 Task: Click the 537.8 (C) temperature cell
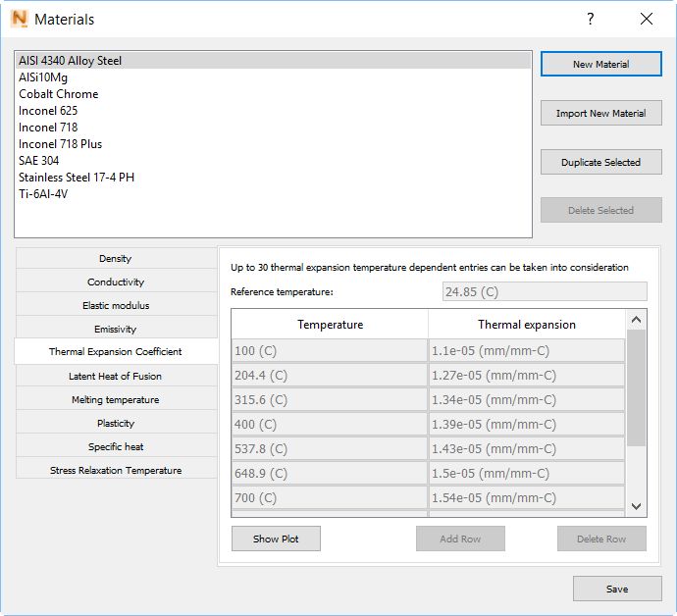pos(330,449)
